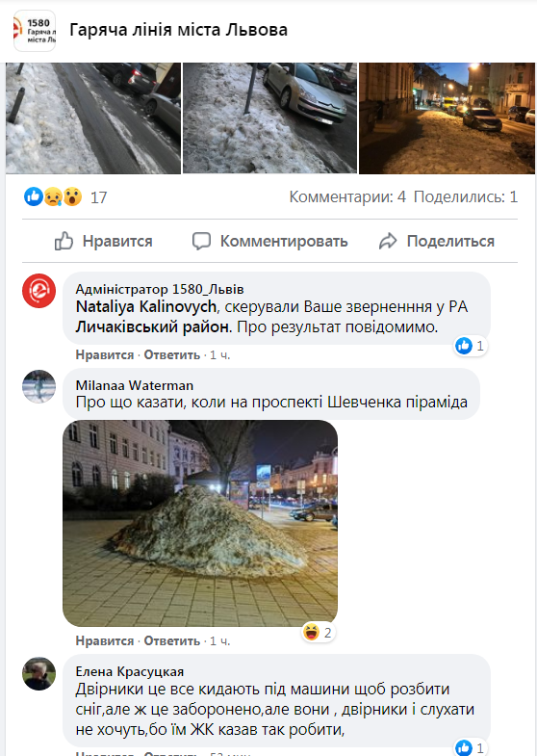Like Milanaa Waterman's comment via Нравится

(x=105, y=640)
